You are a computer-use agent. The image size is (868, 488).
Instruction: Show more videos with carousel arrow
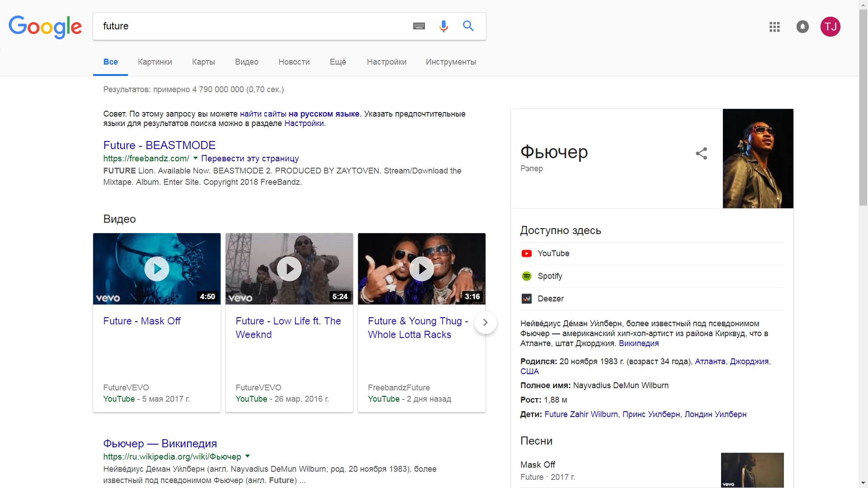(x=485, y=323)
